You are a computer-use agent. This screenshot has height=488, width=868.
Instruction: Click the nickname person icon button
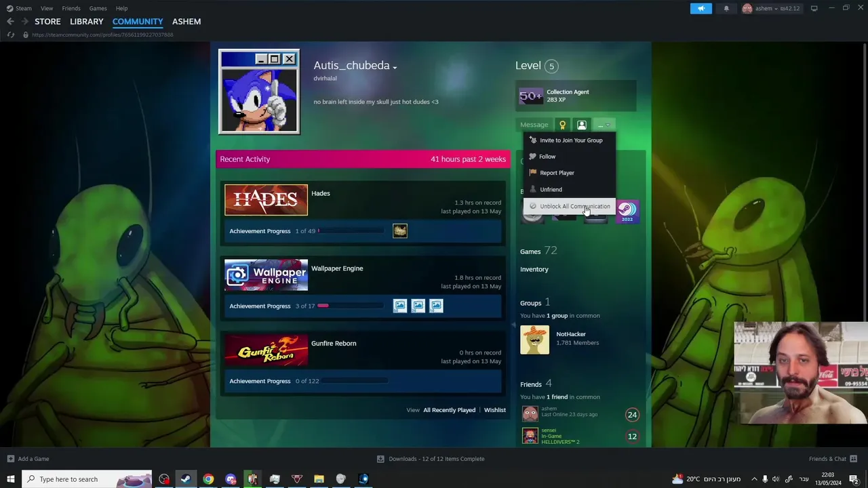[582, 125]
